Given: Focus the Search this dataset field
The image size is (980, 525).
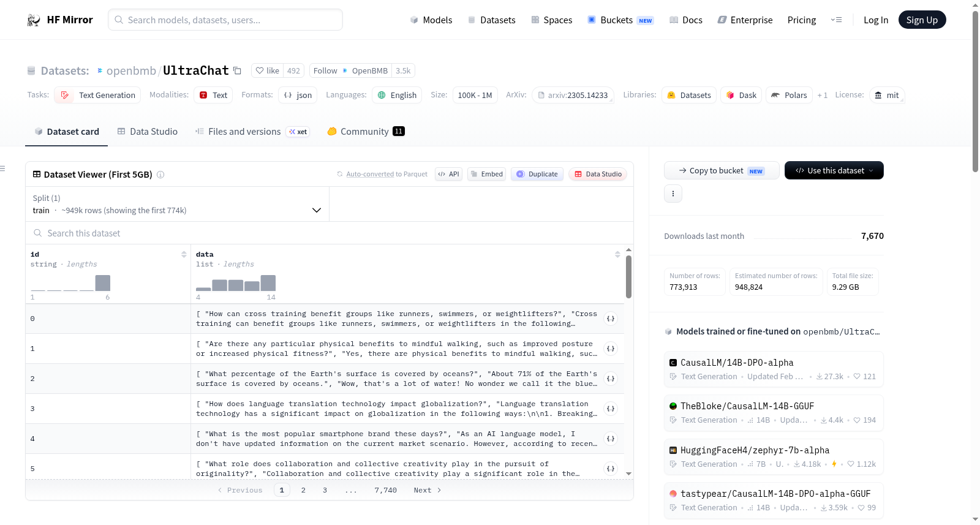Looking at the screenshot, I should click(330, 233).
